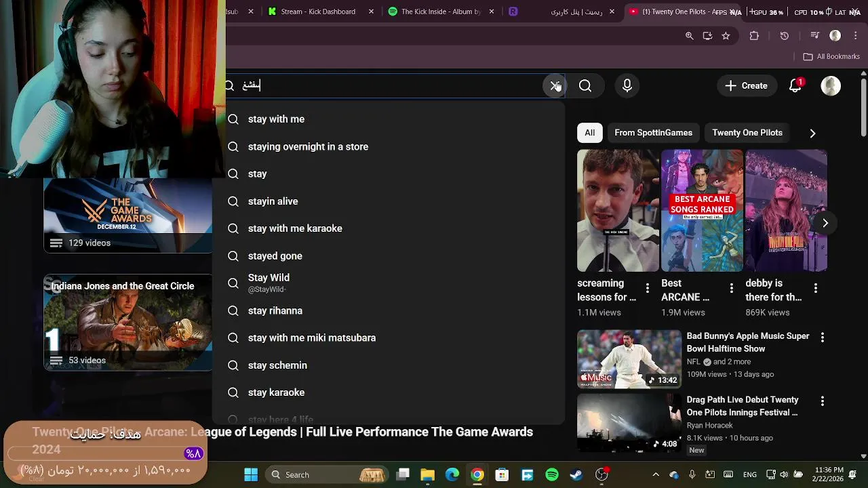Choose suggestion stay with me
Image resolution: width=868 pixels, height=488 pixels.
pyautogui.click(x=389, y=119)
